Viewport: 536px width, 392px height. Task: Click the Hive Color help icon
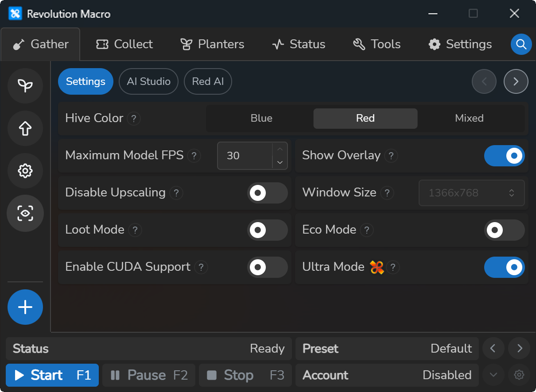(134, 119)
